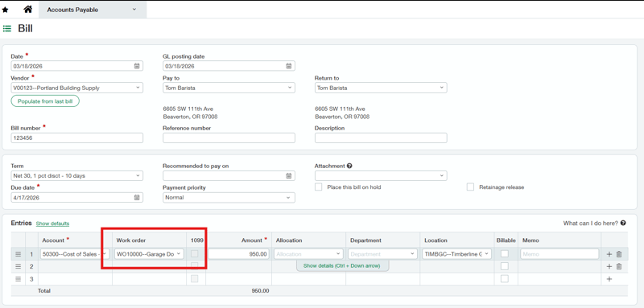Image resolution: width=644 pixels, height=308 pixels.
Task: Add a line after entry row 3
Action: (609, 279)
